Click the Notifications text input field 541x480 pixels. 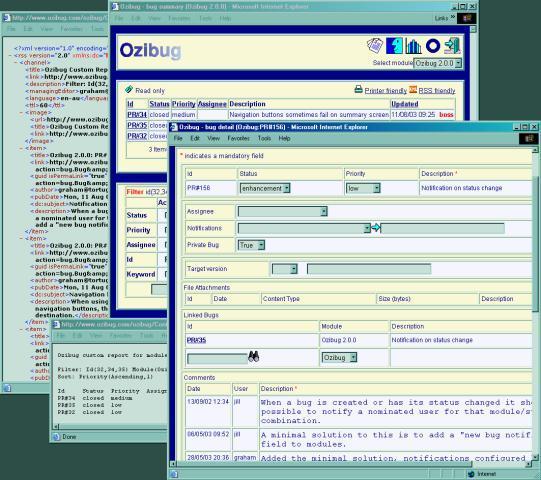pos(443,228)
